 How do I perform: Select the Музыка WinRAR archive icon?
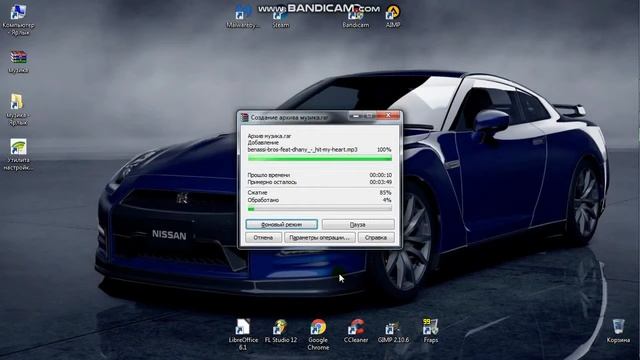[x=18, y=61]
